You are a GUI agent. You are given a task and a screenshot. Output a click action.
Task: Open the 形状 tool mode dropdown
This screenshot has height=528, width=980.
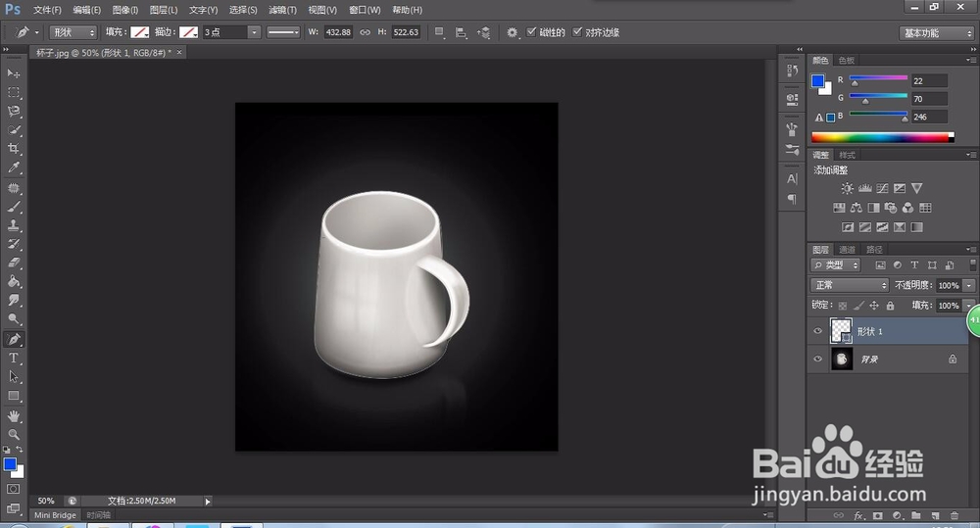point(73,32)
